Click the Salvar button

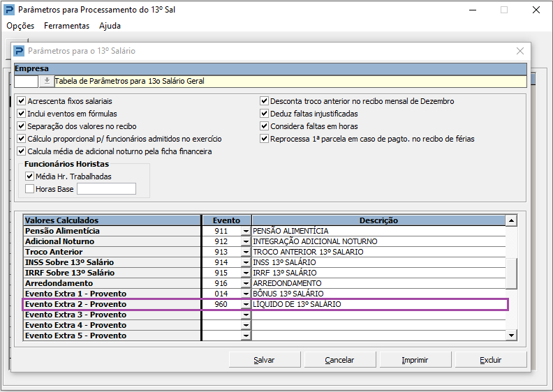click(x=264, y=360)
